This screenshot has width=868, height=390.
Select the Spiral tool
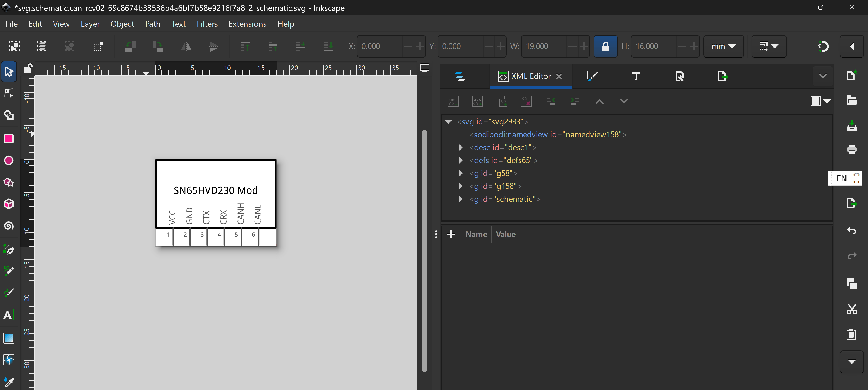tap(9, 226)
